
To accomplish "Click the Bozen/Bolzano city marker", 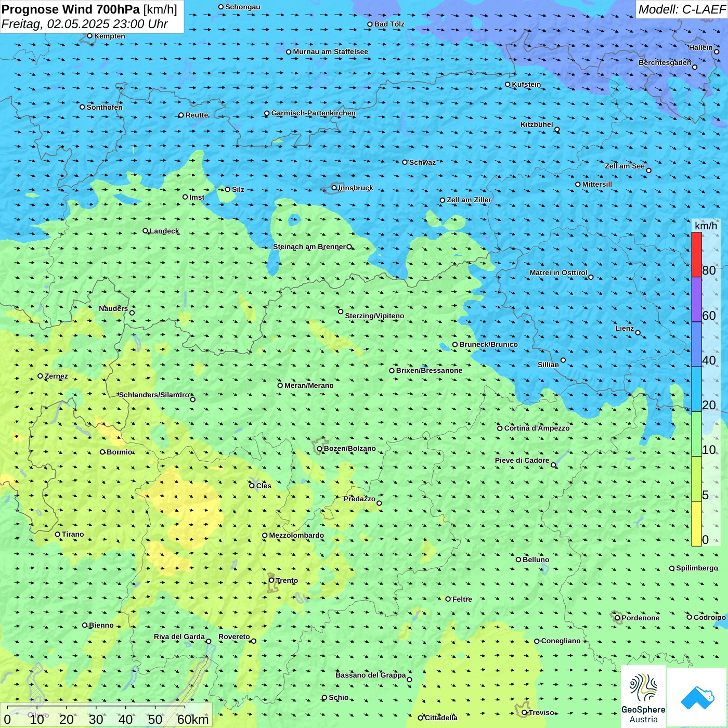I will 320,448.
